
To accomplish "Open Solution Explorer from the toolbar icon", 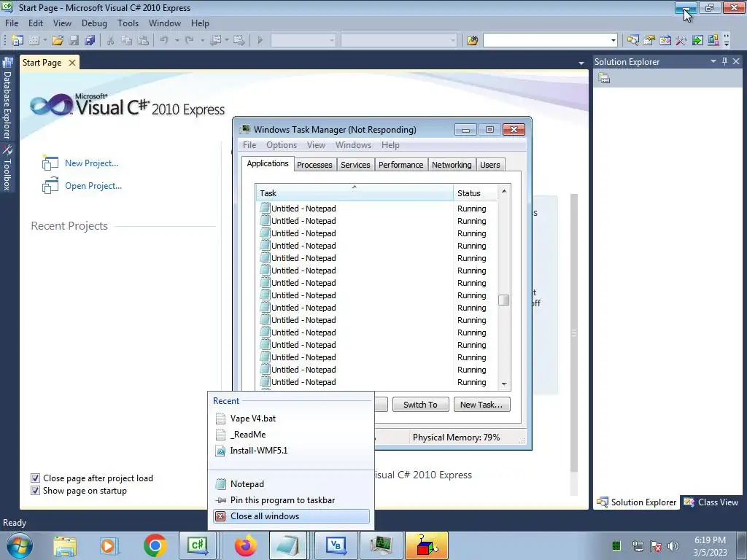I will click(x=632, y=41).
